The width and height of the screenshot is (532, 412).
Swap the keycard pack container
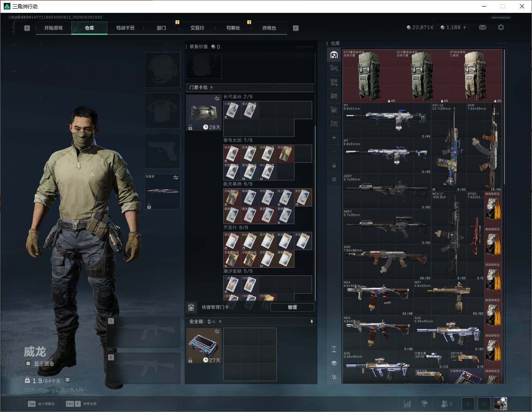(217, 99)
